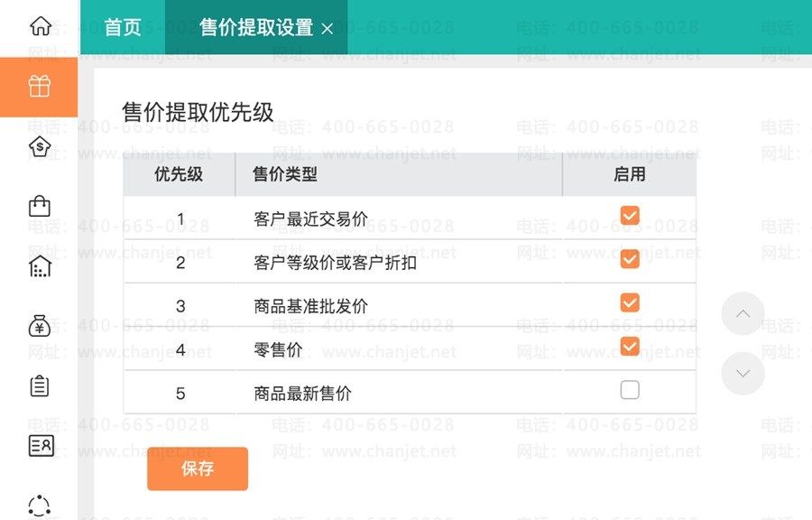Enable the 商品最新售价 checkbox
This screenshot has height=520, width=812.
630,390
